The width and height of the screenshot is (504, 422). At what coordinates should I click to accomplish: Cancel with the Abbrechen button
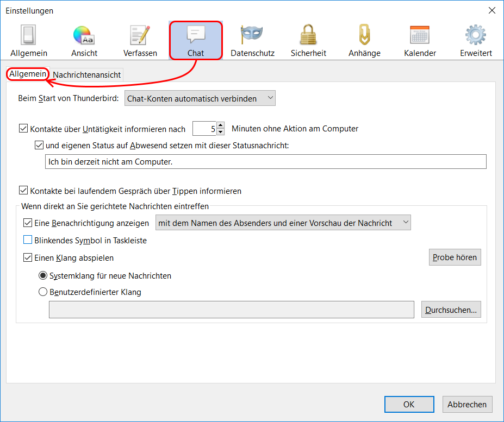point(468,404)
